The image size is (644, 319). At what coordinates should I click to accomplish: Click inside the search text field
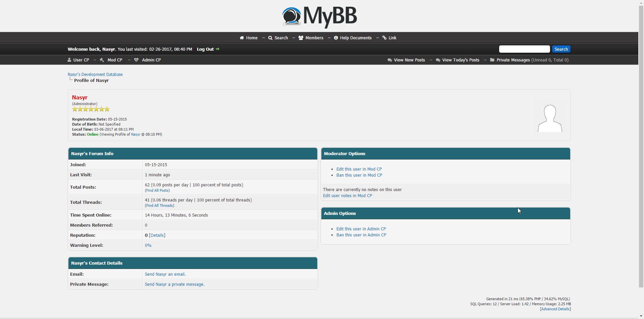(x=524, y=49)
